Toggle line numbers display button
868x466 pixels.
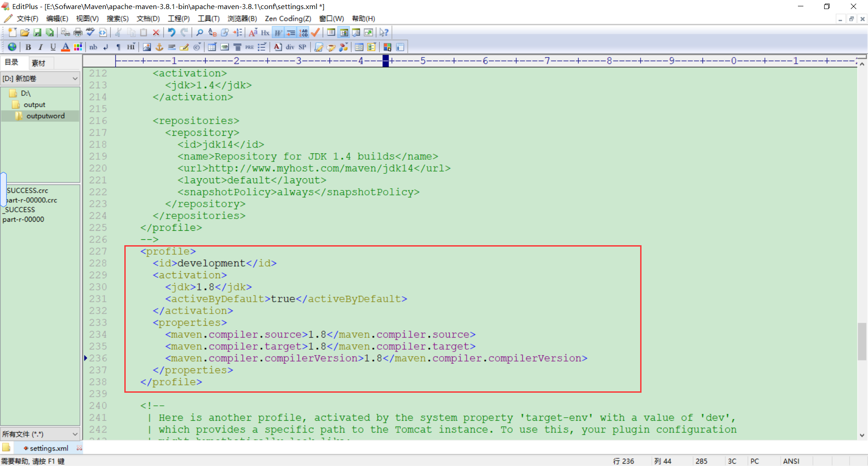pyautogui.click(x=303, y=33)
